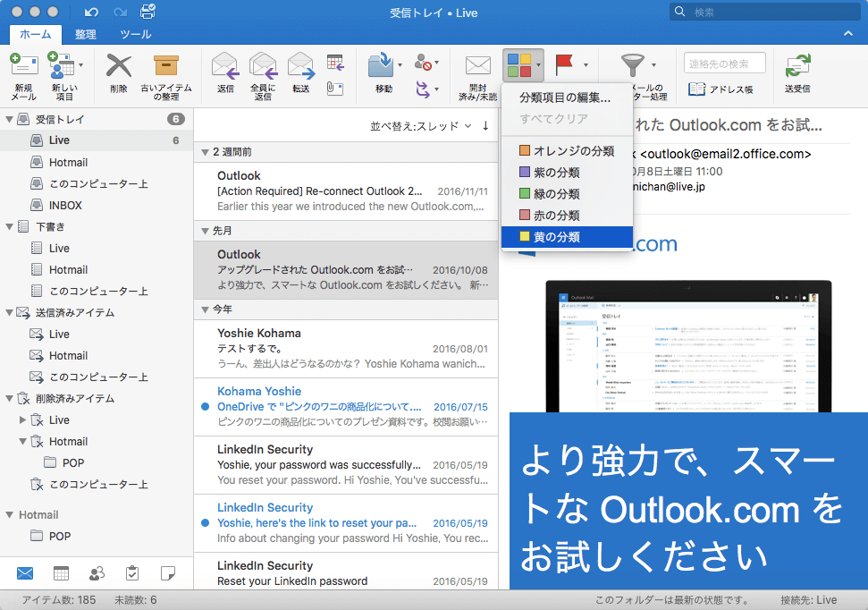Screen dimensions: 868x610
Task: Click the attachment paperclip icon in the ribbon
Action: pos(335,88)
